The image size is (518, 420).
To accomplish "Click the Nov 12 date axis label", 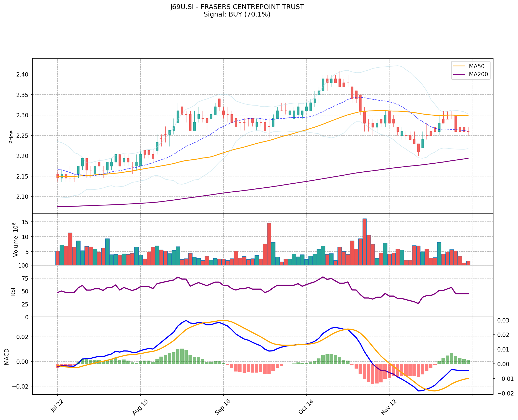I will [388, 407].
